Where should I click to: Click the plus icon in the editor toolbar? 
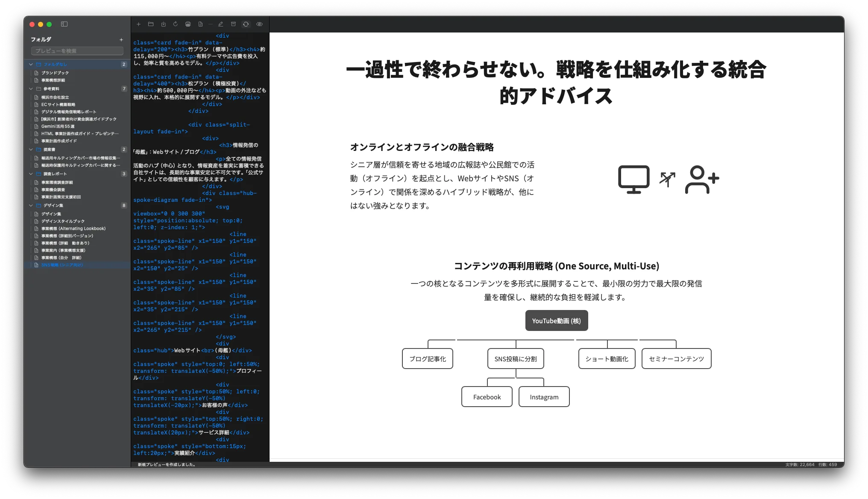pyautogui.click(x=138, y=24)
